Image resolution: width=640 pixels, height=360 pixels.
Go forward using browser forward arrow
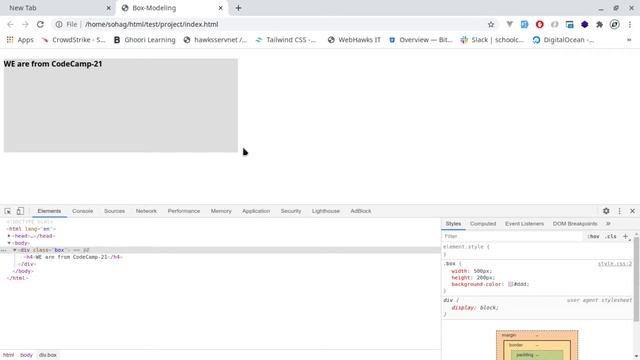point(25,24)
